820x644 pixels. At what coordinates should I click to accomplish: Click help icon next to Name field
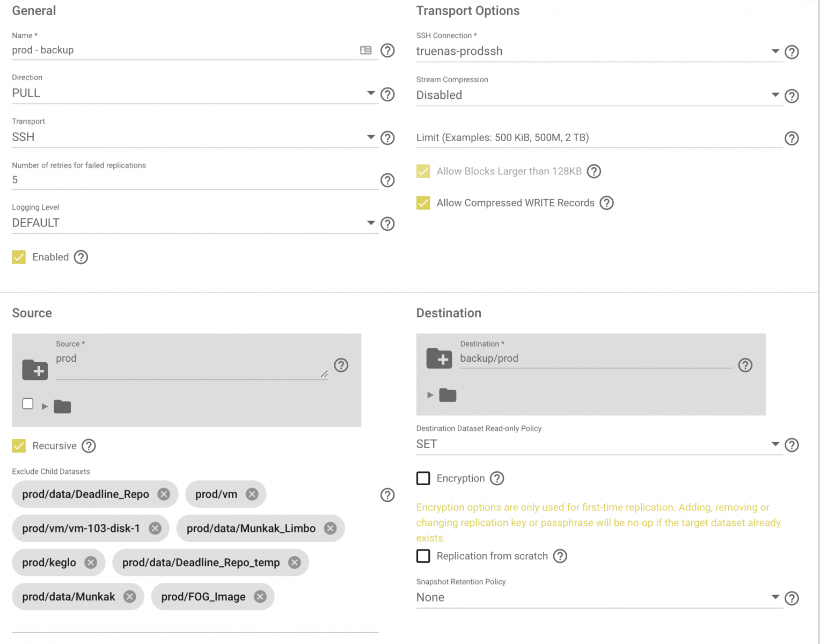pyautogui.click(x=387, y=50)
